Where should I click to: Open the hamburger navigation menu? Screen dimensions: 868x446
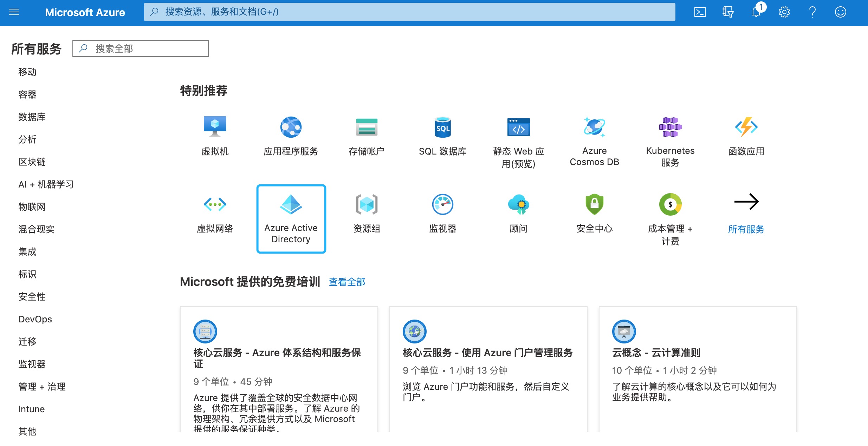14,12
